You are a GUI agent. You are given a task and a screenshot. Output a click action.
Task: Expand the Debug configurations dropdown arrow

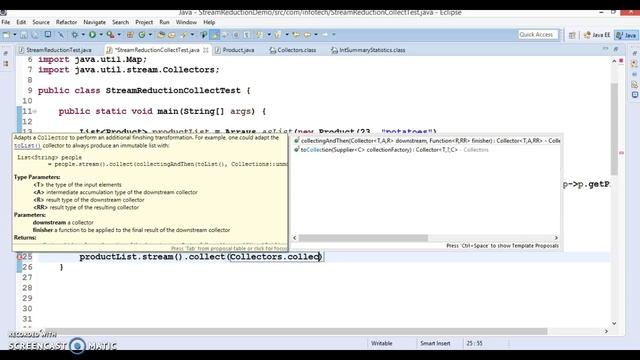point(82,35)
